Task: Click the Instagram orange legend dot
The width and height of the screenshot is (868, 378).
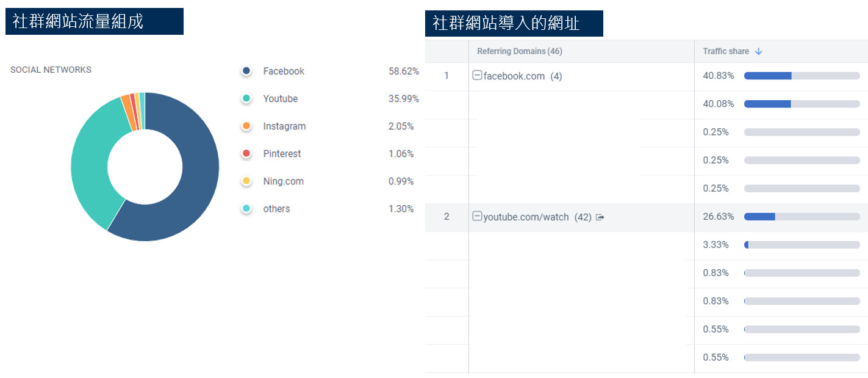Action: coord(246,126)
